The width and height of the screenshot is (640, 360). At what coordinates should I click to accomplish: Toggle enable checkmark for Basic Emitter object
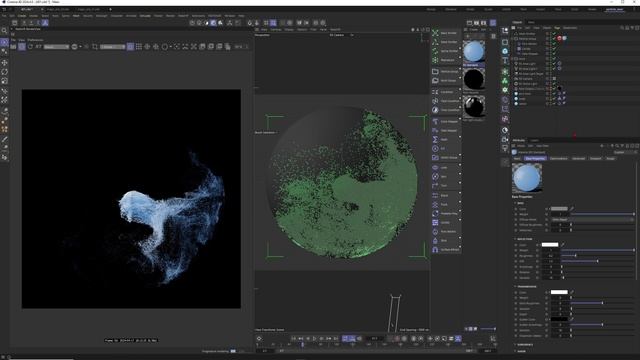(x=554, y=33)
